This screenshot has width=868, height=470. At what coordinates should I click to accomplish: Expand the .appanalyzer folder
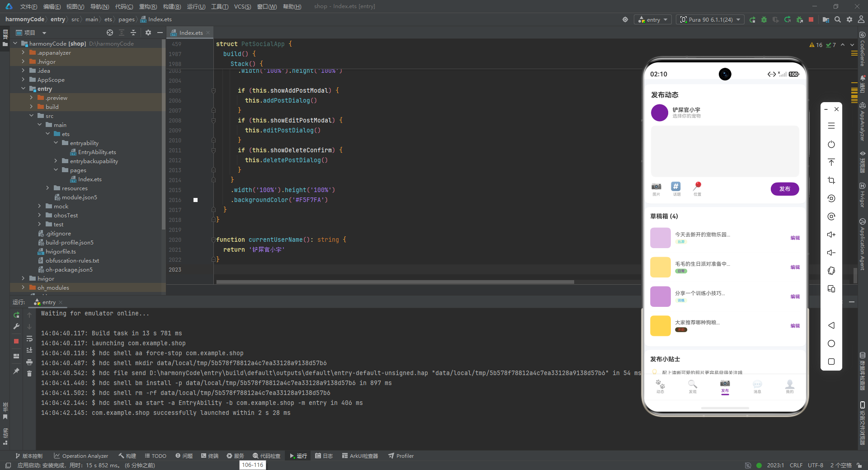tap(23, 52)
